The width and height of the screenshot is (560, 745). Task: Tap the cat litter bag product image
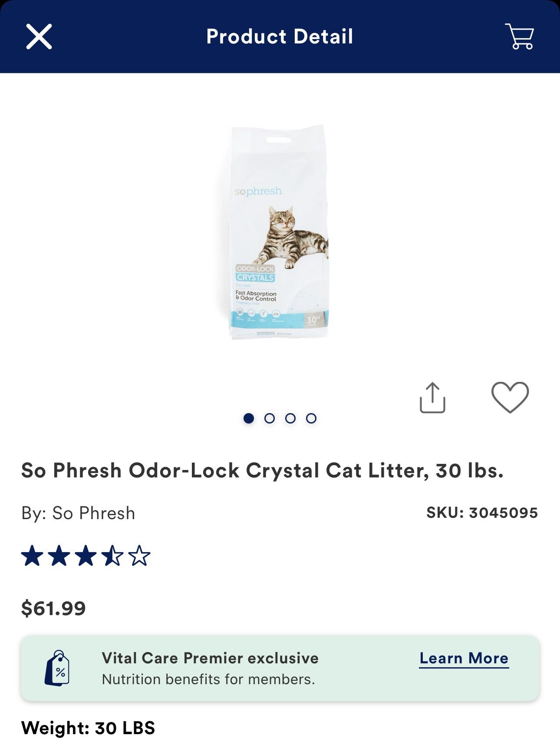pos(279,232)
